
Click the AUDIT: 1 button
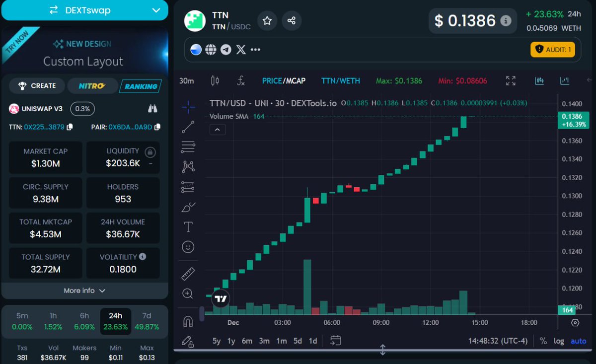[x=552, y=49]
